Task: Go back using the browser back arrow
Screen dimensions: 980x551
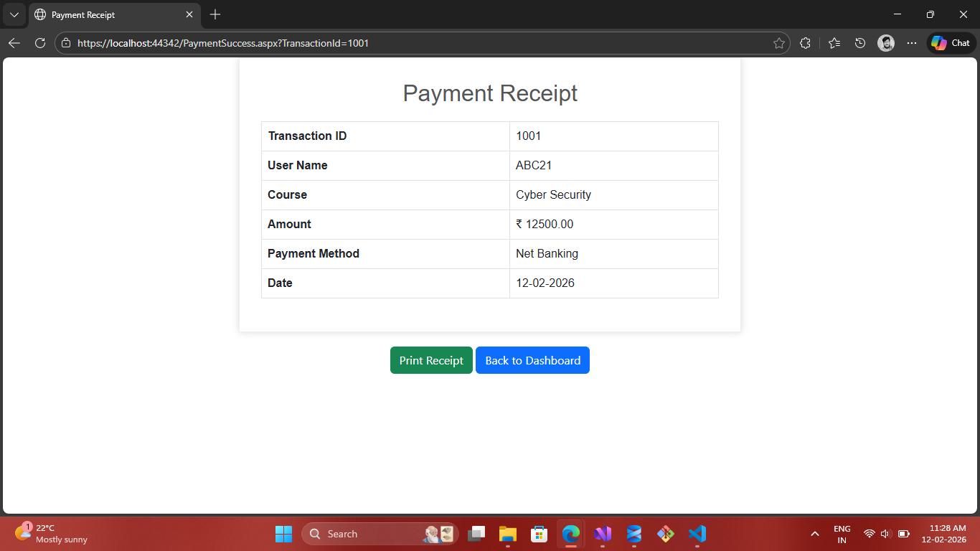Action: point(14,43)
